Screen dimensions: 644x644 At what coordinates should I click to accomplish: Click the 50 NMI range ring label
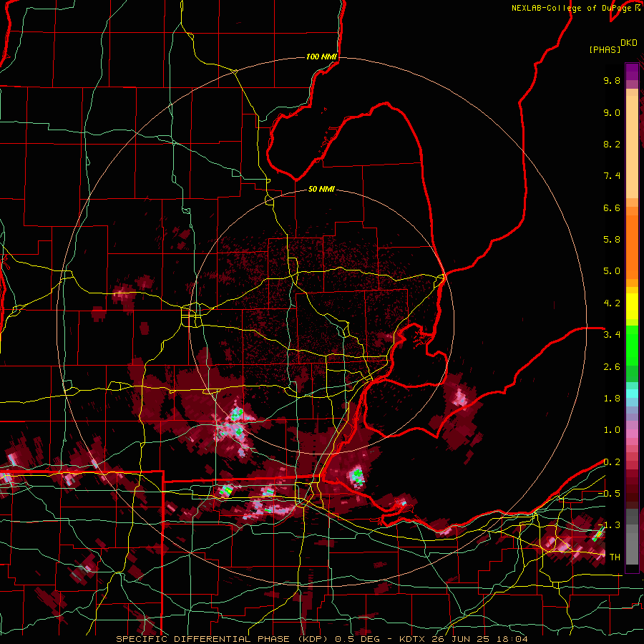[x=321, y=189]
